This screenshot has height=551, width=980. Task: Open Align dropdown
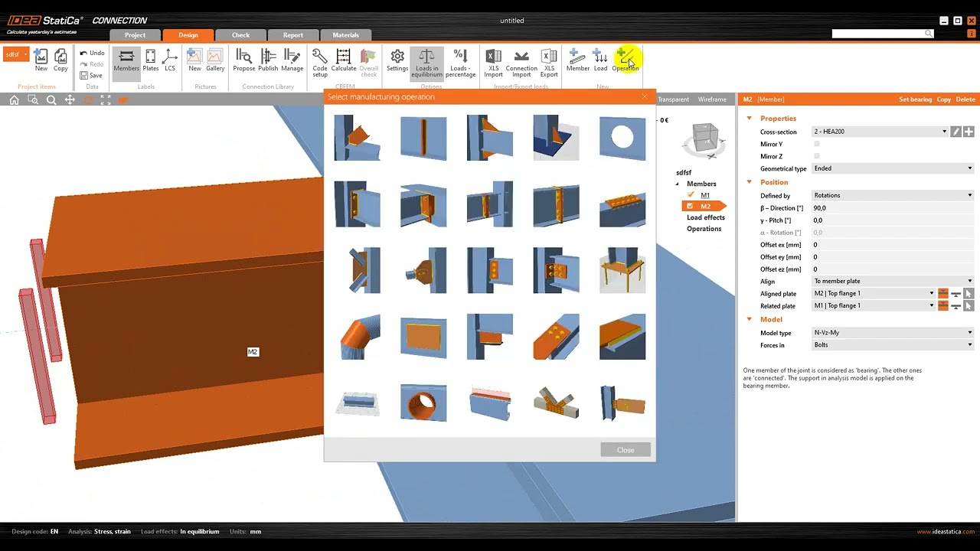(893, 281)
